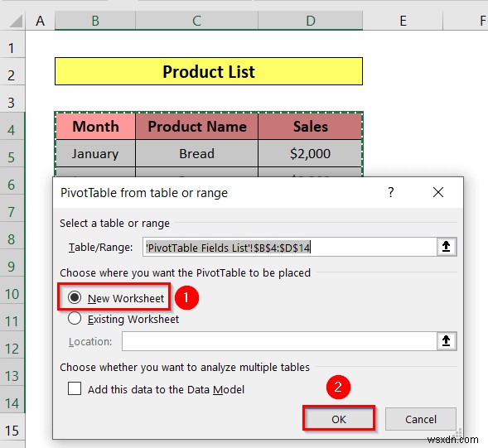This screenshot has width=488, height=448.
Task: Click the Product List title cell
Action: (x=209, y=71)
